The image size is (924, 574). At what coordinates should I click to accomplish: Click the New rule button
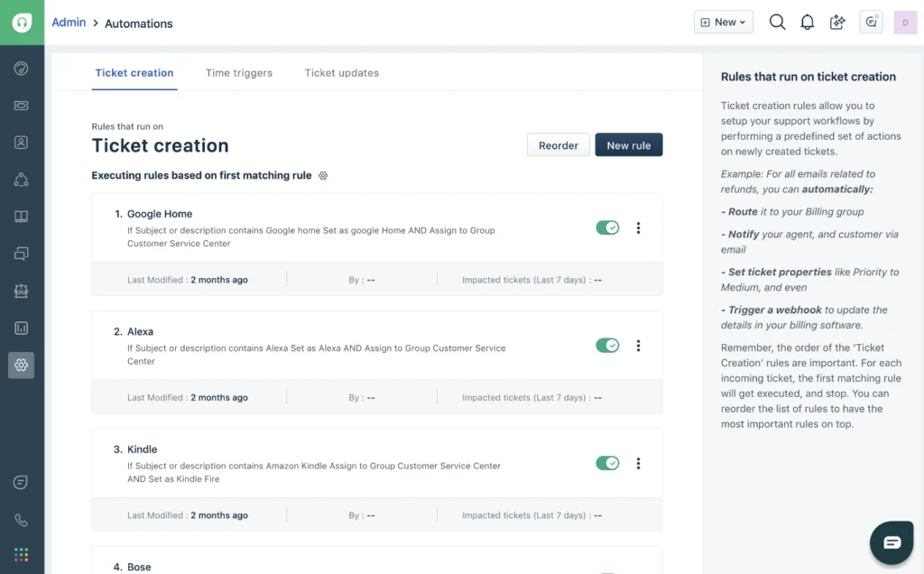click(x=629, y=145)
